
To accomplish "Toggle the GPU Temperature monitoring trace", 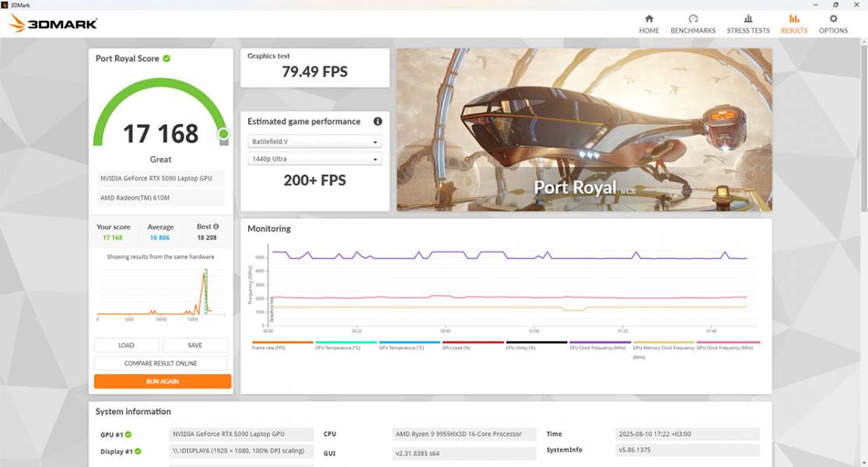I will click(401, 349).
